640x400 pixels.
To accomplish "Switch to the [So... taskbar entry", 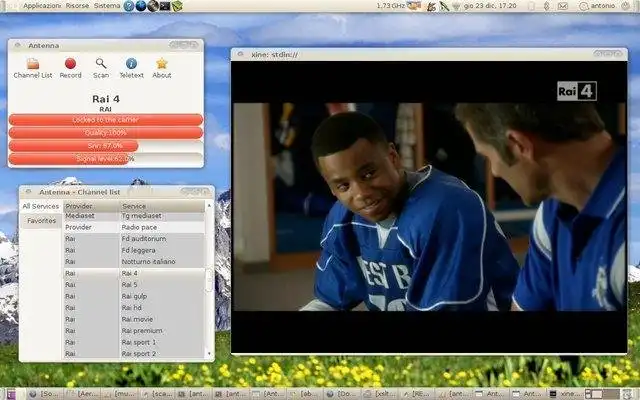I will click(44, 394).
